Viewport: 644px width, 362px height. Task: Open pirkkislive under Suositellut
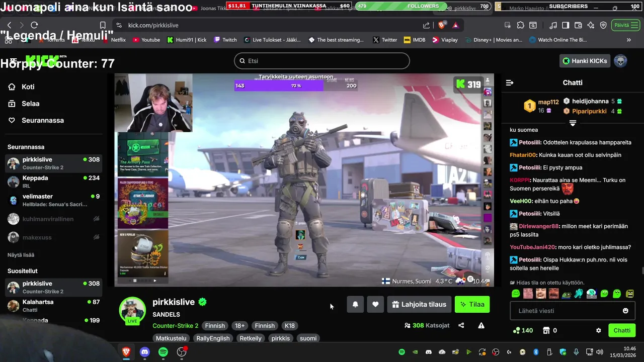54,287
